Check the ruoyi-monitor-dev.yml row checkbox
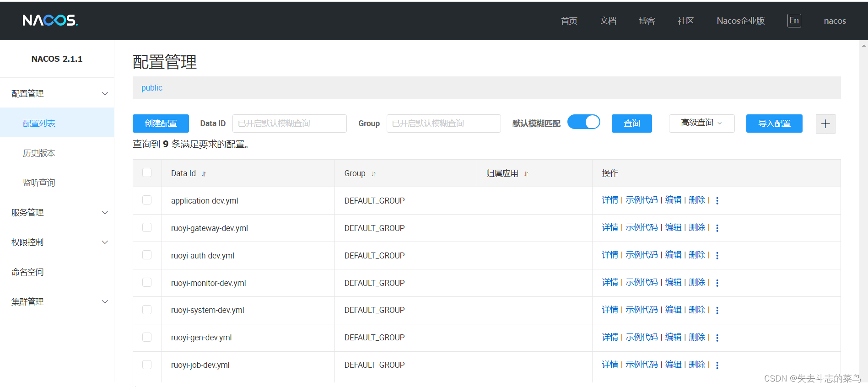The width and height of the screenshot is (868, 387). (147, 282)
